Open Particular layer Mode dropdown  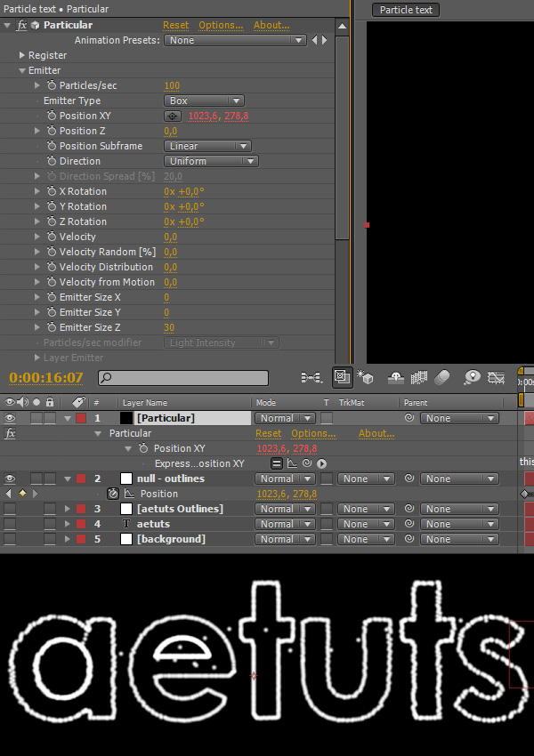coord(285,418)
